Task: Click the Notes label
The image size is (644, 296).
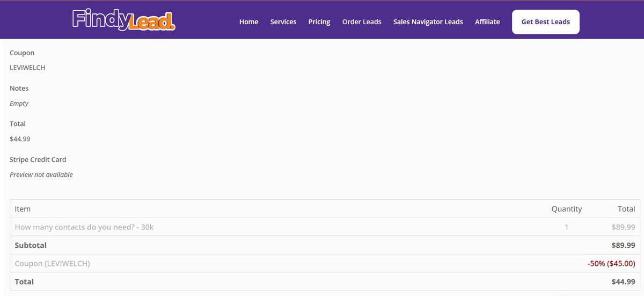Action: (x=19, y=88)
